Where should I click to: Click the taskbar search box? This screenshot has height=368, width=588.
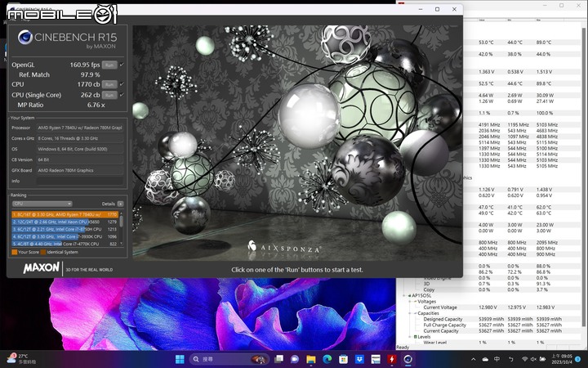[x=229, y=359]
